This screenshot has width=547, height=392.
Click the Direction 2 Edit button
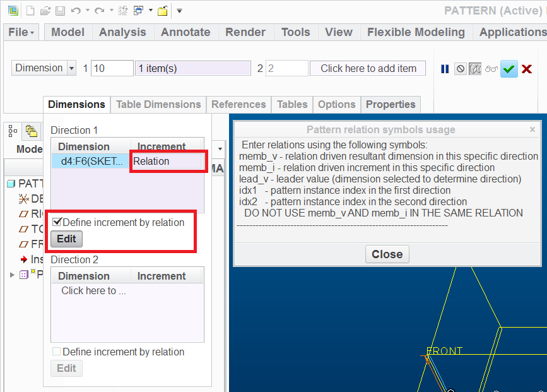point(67,368)
